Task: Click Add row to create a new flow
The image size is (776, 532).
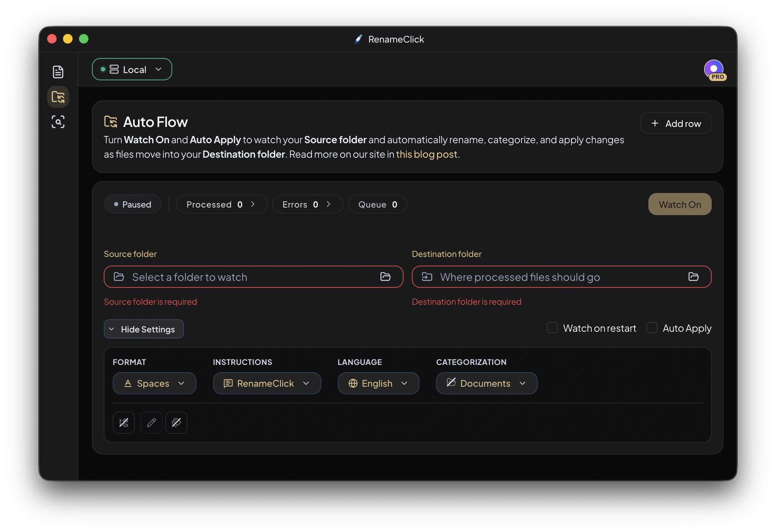Action: pos(675,123)
